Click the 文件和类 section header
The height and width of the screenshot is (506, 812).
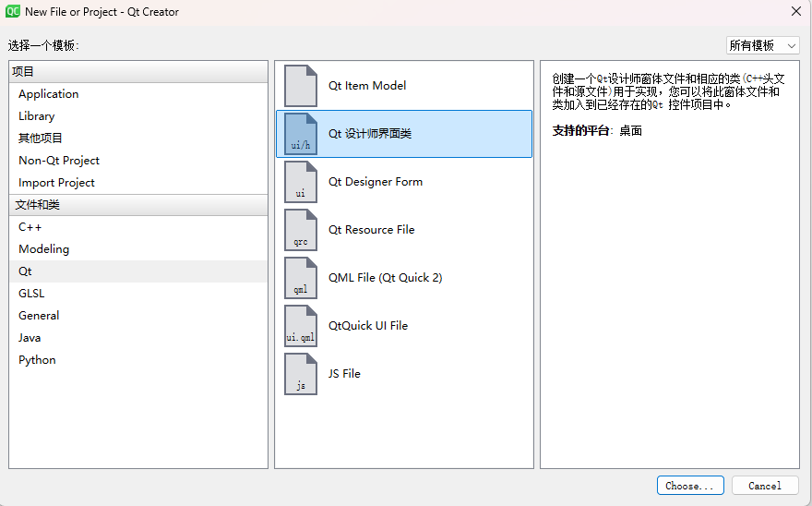tap(138, 205)
